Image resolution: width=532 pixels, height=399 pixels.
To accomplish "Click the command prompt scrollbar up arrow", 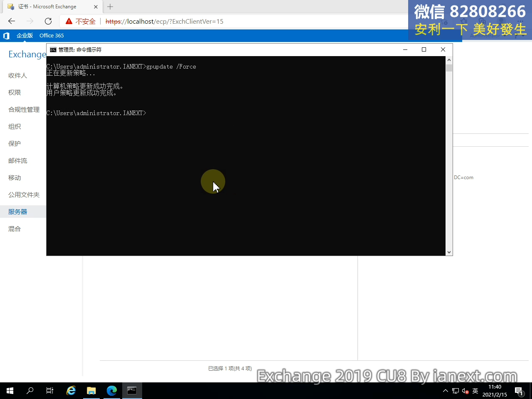I will pyautogui.click(x=449, y=60).
